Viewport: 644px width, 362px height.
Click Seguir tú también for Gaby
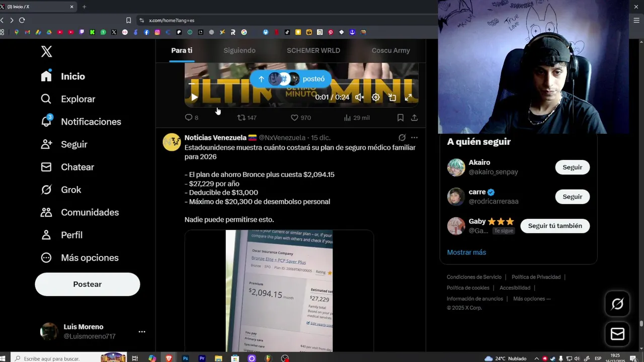pos(555,226)
